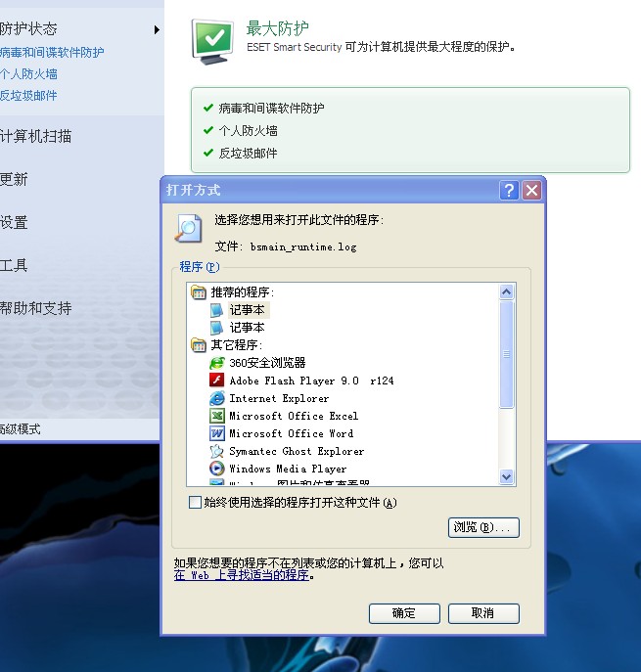Screen dimensions: 641x672
Task: Click 浏览(B)... button
Action: pos(483,527)
